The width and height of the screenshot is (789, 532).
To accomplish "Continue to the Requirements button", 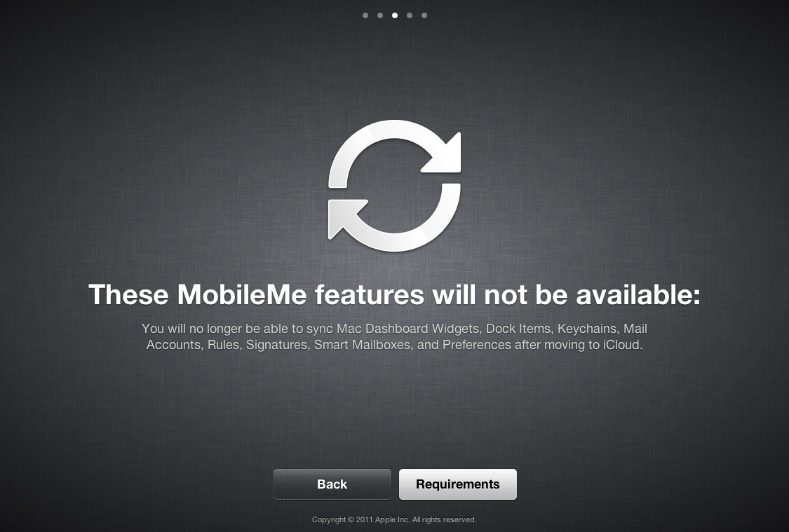I will [458, 484].
